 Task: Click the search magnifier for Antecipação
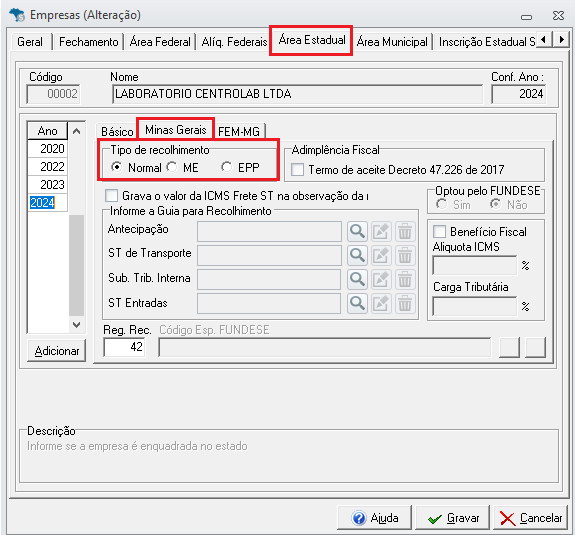click(357, 231)
